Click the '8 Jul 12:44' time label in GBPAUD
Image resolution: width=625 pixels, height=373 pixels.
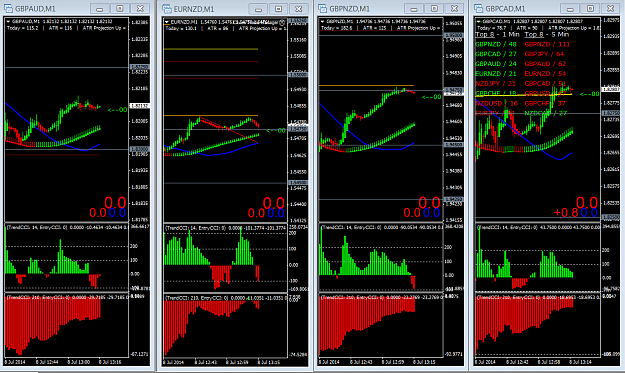47,362
